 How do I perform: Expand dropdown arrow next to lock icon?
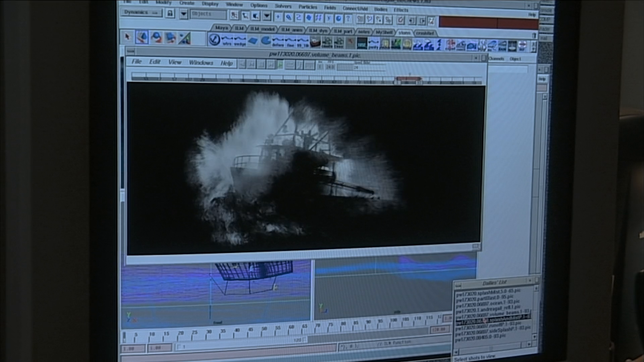click(x=183, y=14)
